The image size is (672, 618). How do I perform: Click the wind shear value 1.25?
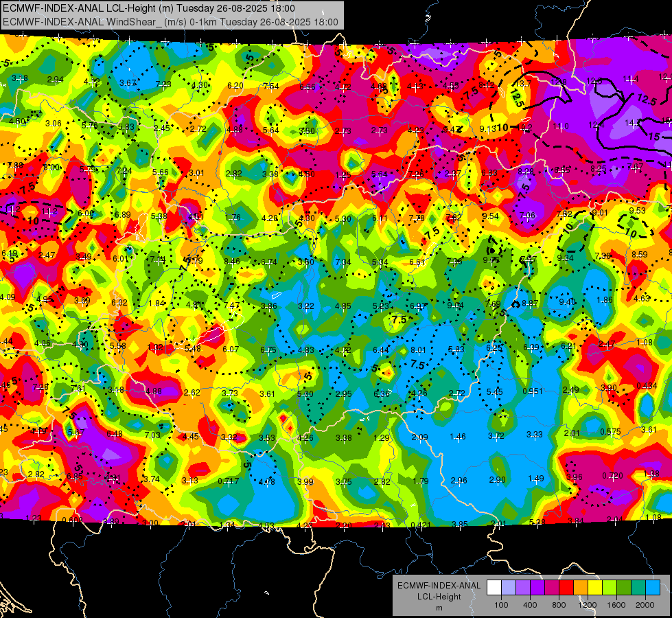click(x=343, y=174)
